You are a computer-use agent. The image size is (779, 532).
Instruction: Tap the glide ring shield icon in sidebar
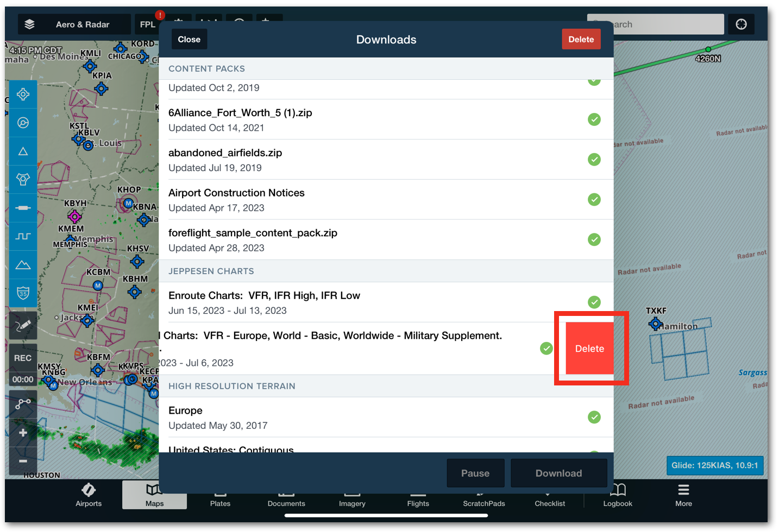click(x=23, y=180)
